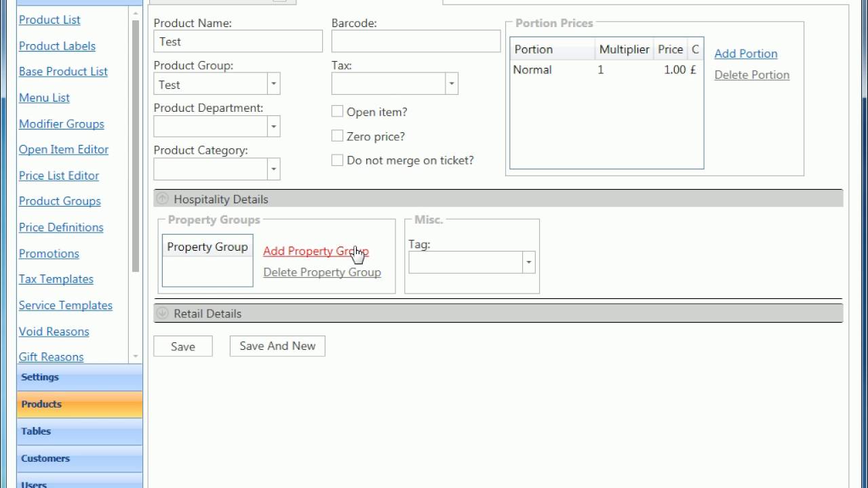Image resolution: width=868 pixels, height=488 pixels.
Task: Collapse the Hospitality Details section arrow icon
Action: pyautogui.click(x=162, y=199)
